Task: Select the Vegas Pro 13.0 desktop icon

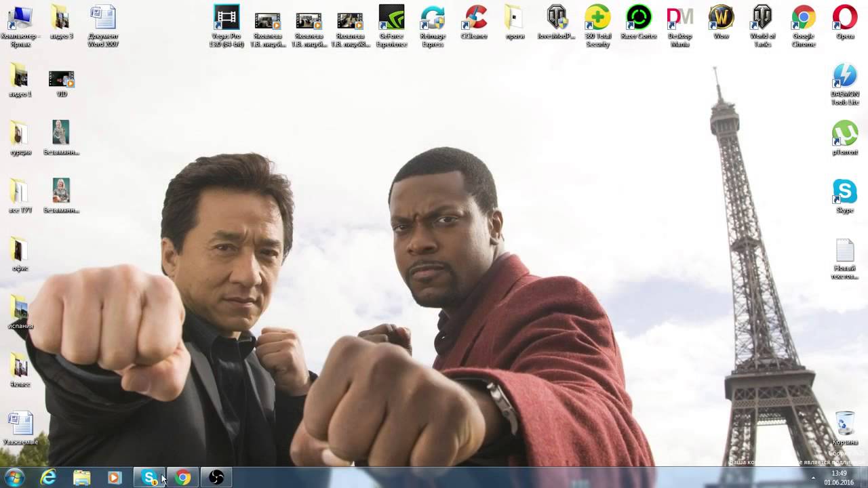Action: pos(226,26)
